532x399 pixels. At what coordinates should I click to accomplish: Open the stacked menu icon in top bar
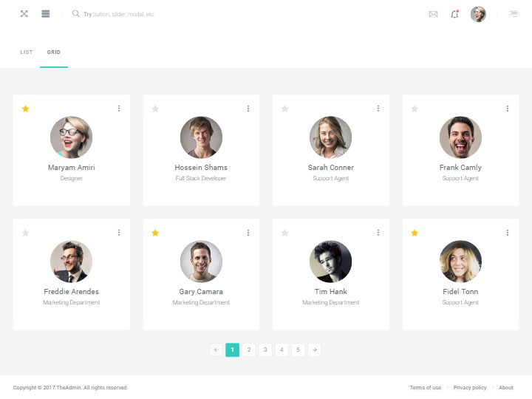(x=46, y=14)
